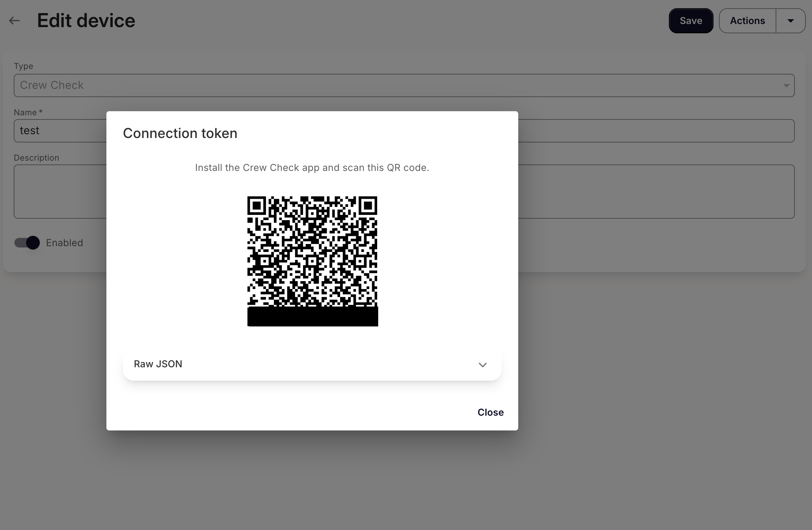Image resolution: width=812 pixels, height=530 pixels.
Task: Click the Enabled label text
Action: 65,243
